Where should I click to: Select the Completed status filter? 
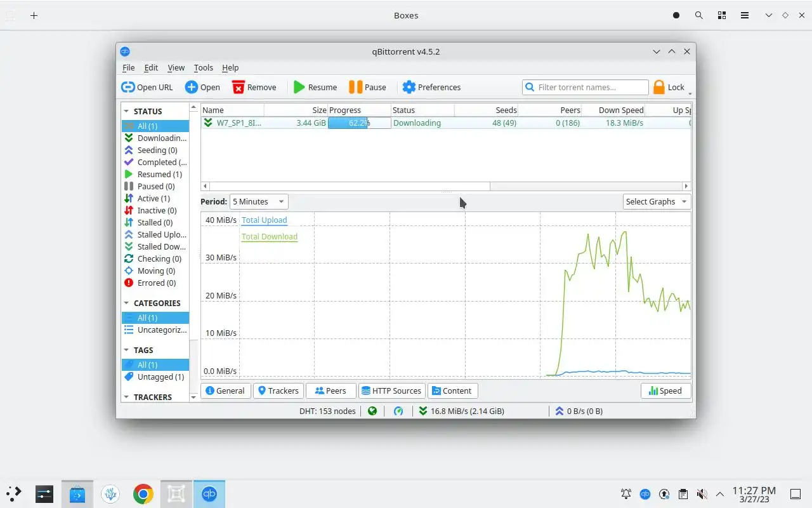click(x=155, y=162)
